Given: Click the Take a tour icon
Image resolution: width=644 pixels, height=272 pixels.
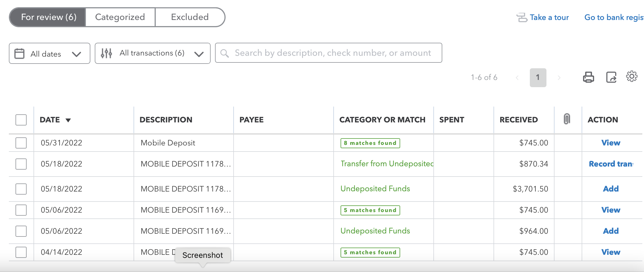Looking at the screenshot, I should tap(522, 17).
